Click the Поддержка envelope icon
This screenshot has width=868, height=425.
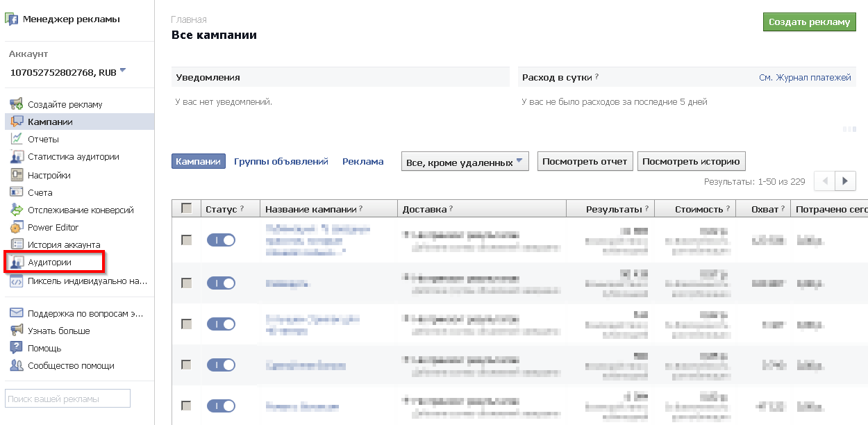tap(17, 313)
